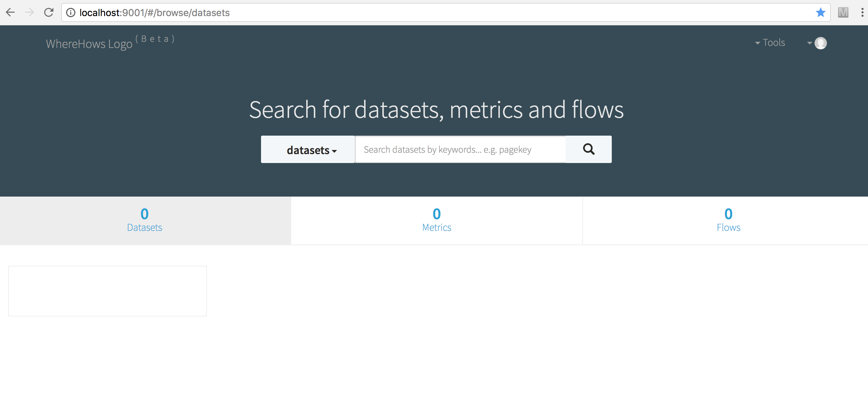868x400 pixels.
Task: Click the empty browse panel box
Action: point(107,291)
